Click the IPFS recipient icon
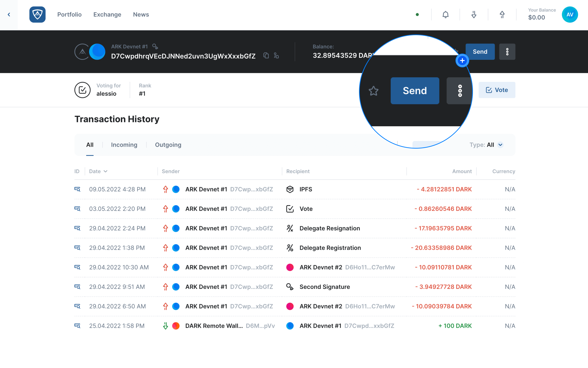 (290, 189)
